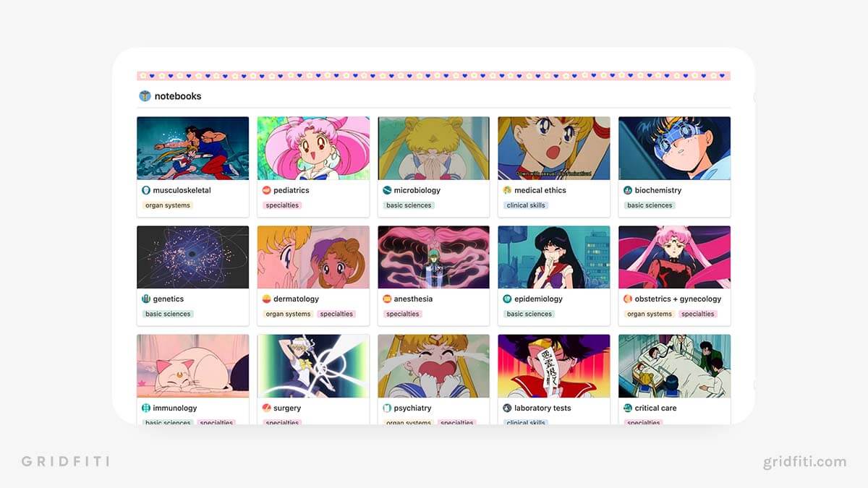This screenshot has width=868, height=488.
Task: Click the specialties tag under pediatrics
Action: click(x=282, y=205)
